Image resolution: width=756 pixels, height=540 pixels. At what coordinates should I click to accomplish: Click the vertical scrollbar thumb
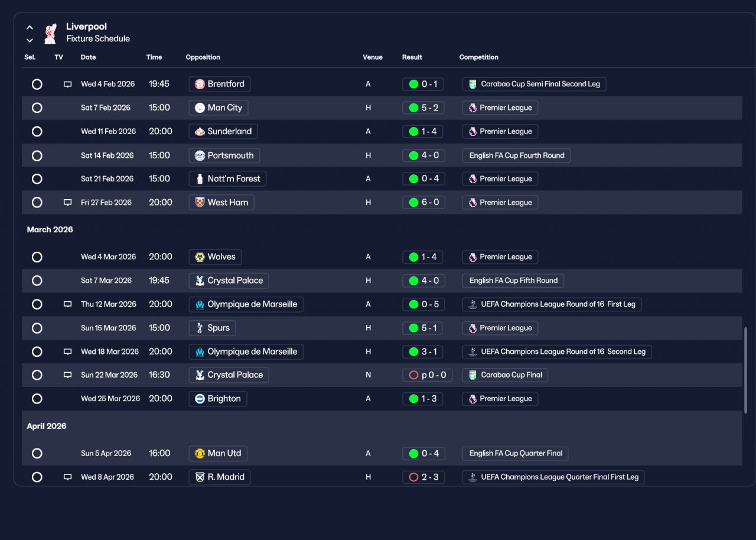tap(745, 370)
